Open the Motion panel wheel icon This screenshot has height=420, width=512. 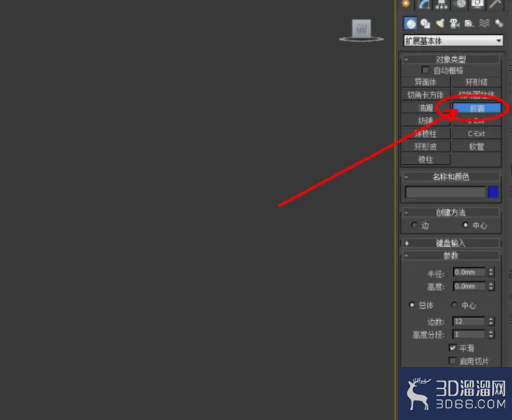460,4
